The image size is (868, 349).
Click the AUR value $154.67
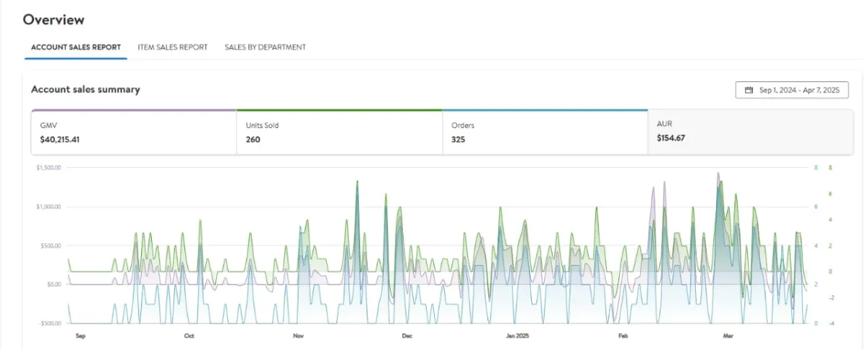click(x=671, y=138)
